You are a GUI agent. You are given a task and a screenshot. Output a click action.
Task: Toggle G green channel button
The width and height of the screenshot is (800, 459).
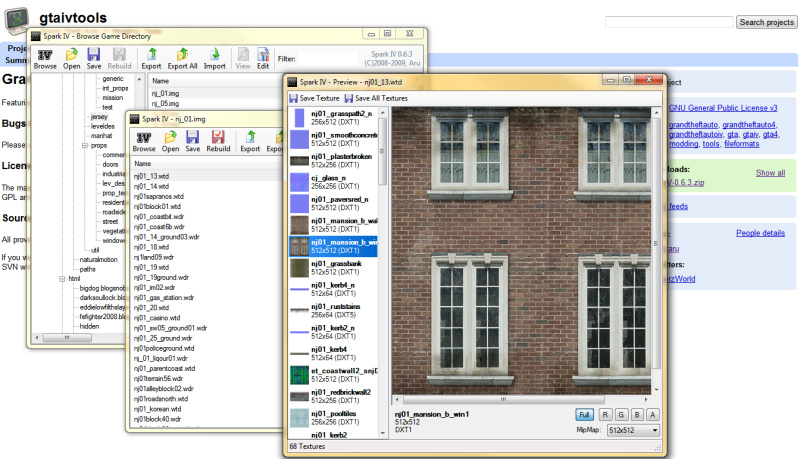tap(621, 415)
